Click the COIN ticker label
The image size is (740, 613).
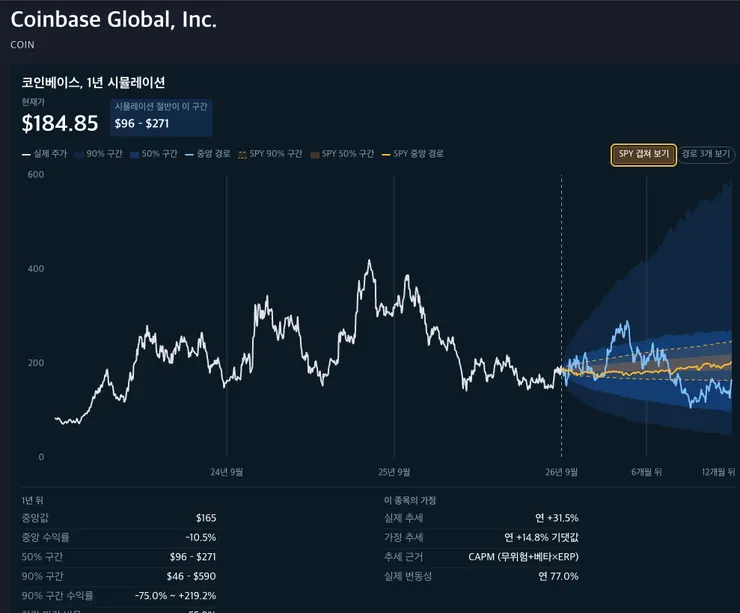pyautogui.click(x=22, y=45)
